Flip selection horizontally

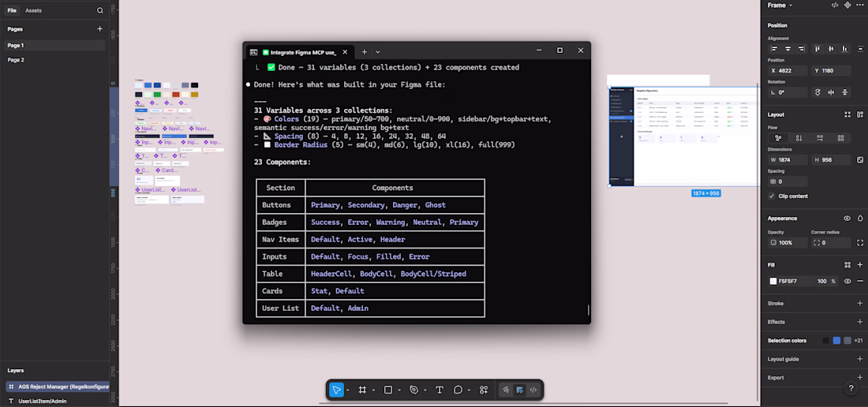(832, 92)
